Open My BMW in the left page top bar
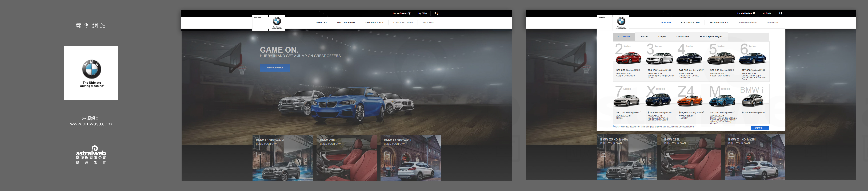 point(423,14)
